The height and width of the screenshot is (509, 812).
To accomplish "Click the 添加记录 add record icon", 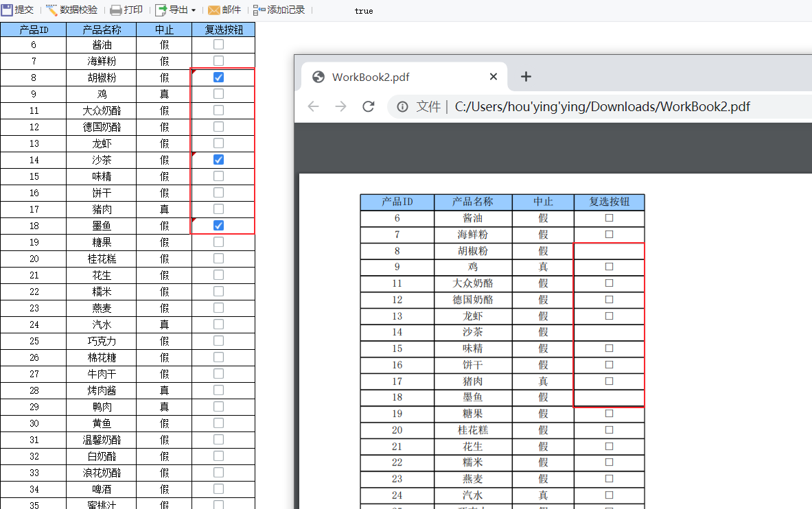I will pyautogui.click(x=259, y=10).
